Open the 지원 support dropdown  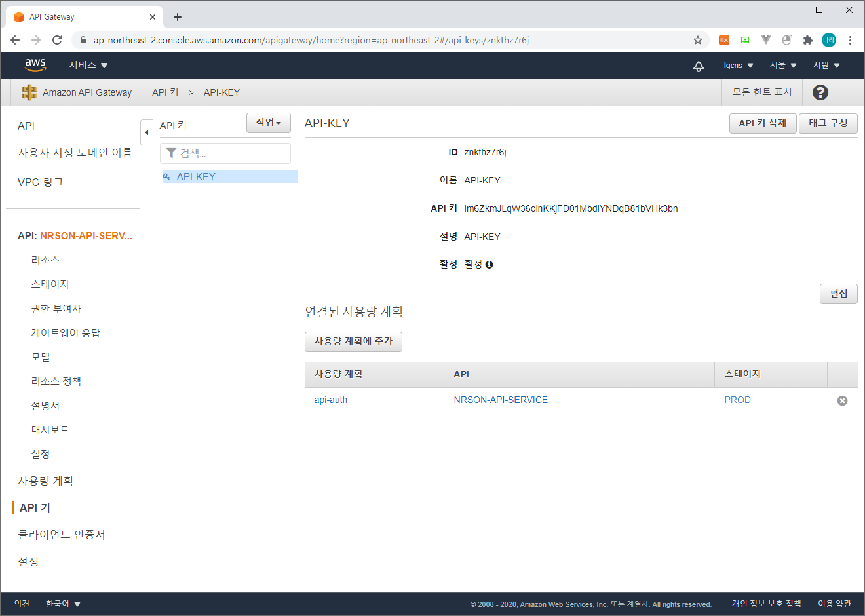[x=826, y=66]
